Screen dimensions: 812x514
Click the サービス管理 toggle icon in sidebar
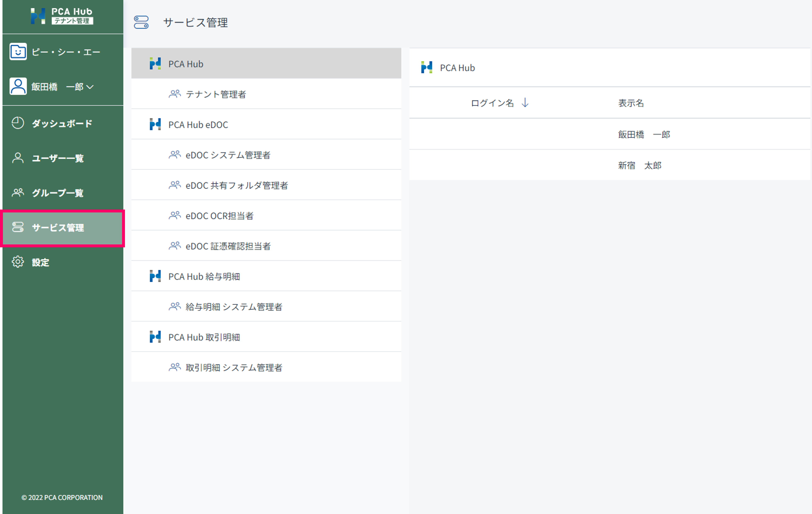[18, 227]
